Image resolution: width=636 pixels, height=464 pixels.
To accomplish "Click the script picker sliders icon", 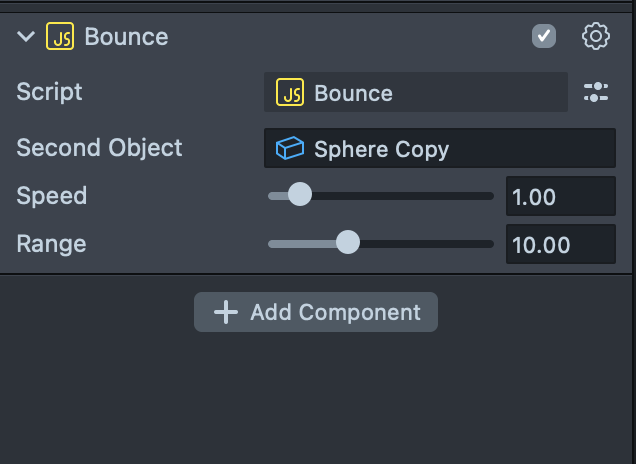I will tap(595, 93).
